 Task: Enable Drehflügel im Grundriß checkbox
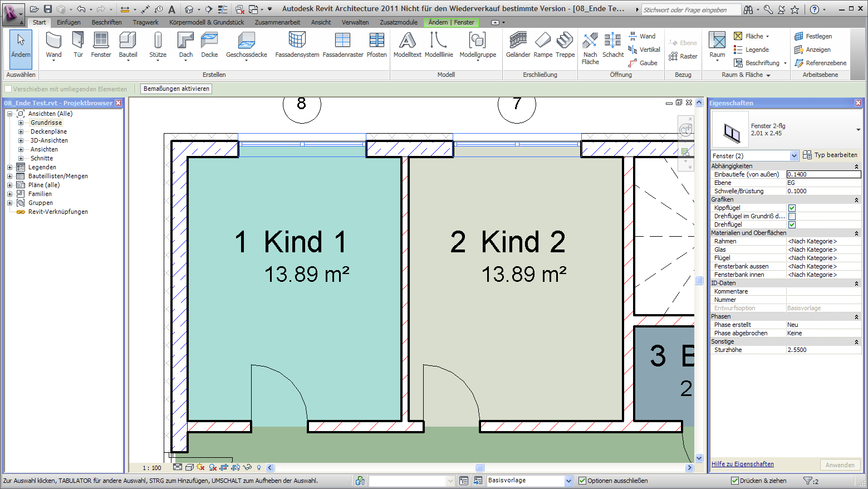[791, 216]
